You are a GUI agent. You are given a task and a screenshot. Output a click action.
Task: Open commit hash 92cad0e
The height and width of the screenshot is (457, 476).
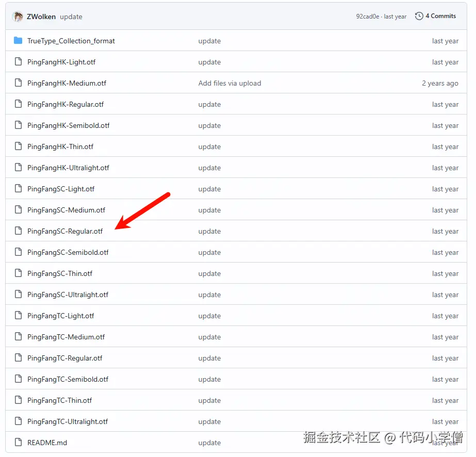367,17
